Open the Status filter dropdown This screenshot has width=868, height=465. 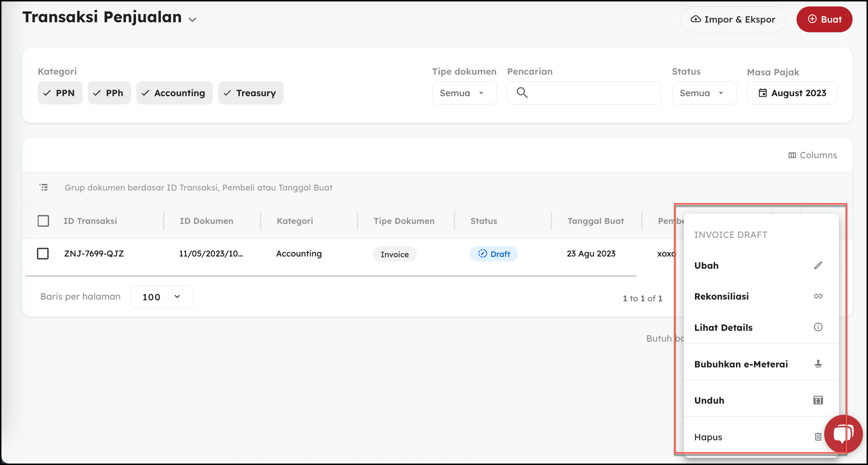coord(704,93)
